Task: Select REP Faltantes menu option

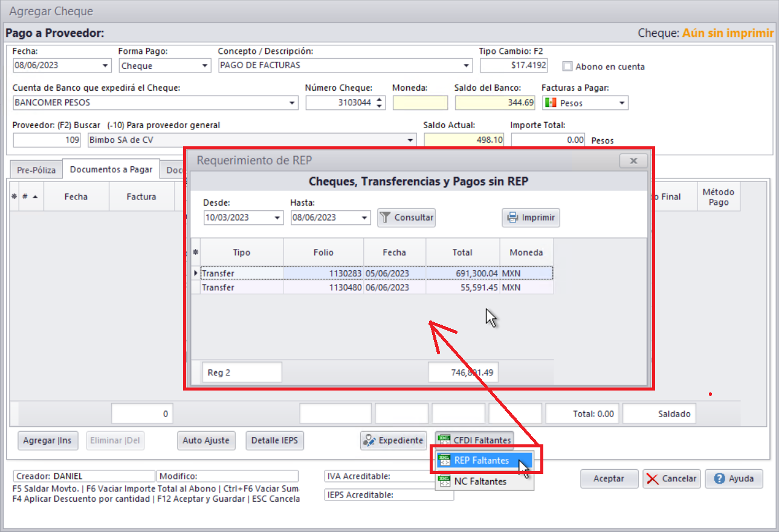Action: [x=481, y=461]
